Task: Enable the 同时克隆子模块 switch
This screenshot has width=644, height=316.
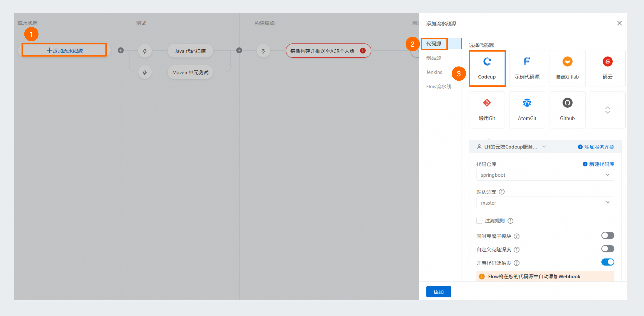Action: [x=607, y=235]
